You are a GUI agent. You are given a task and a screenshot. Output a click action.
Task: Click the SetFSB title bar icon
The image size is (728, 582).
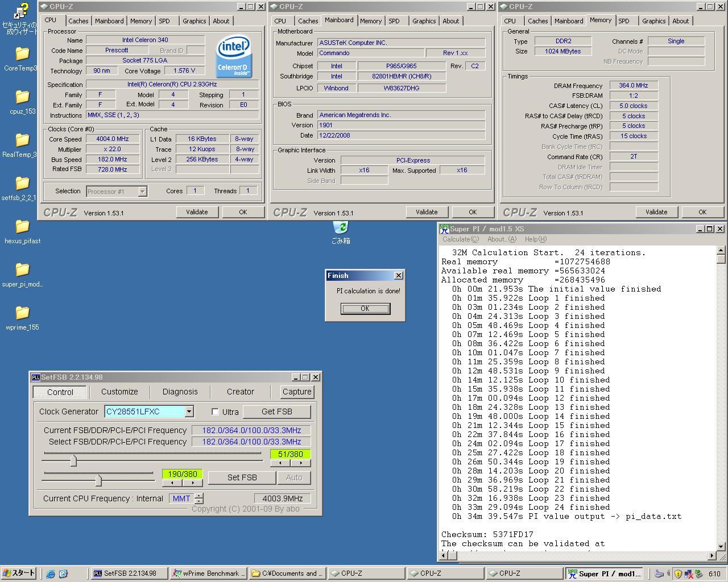35,377
